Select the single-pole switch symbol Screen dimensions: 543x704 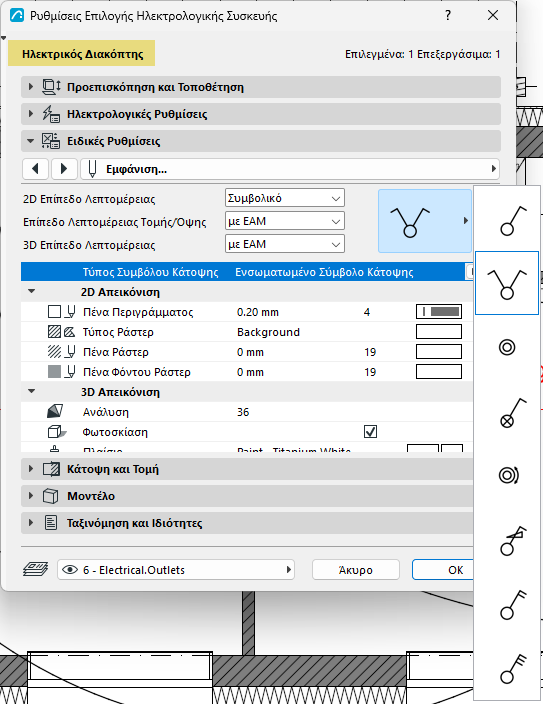tap(507, 220)
